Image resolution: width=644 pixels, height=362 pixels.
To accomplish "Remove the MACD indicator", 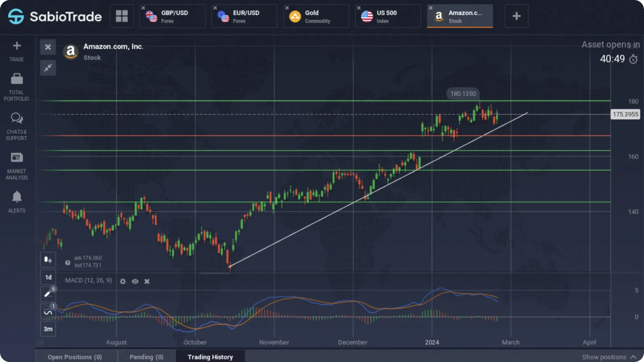I will [x=147, y=281].
